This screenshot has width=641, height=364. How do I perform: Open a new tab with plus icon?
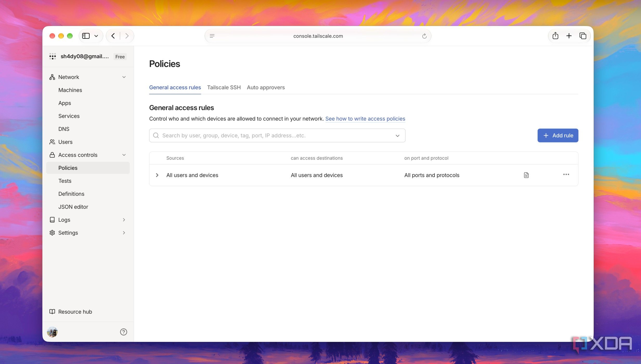coord(569,36)
